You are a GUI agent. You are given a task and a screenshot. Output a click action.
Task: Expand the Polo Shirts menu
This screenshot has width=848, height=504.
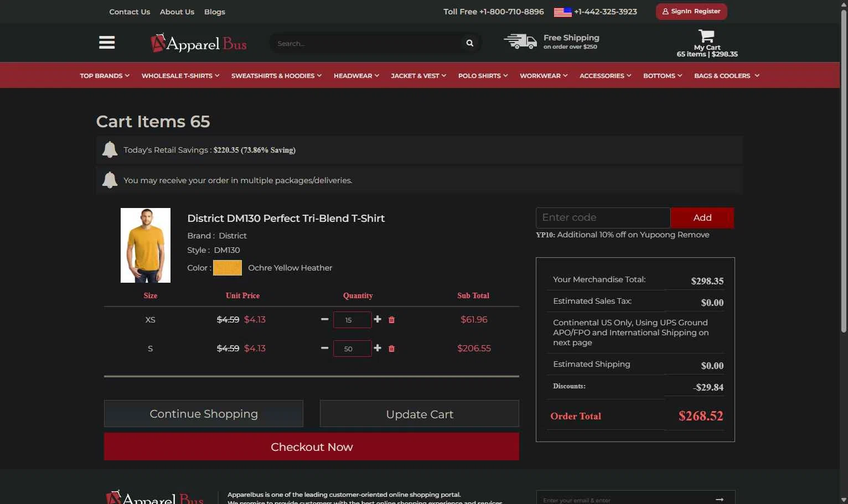tap(483, 76)
